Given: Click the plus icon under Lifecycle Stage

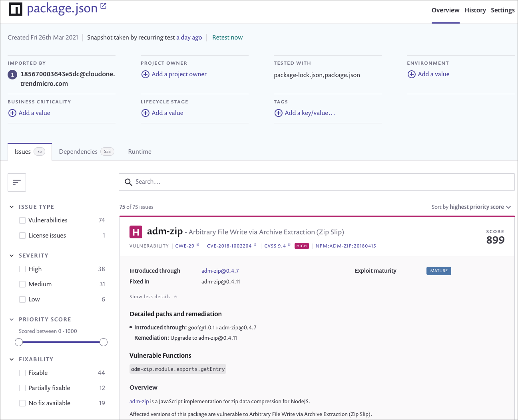Looking at the screenshot, I should (x=145, y=113).
